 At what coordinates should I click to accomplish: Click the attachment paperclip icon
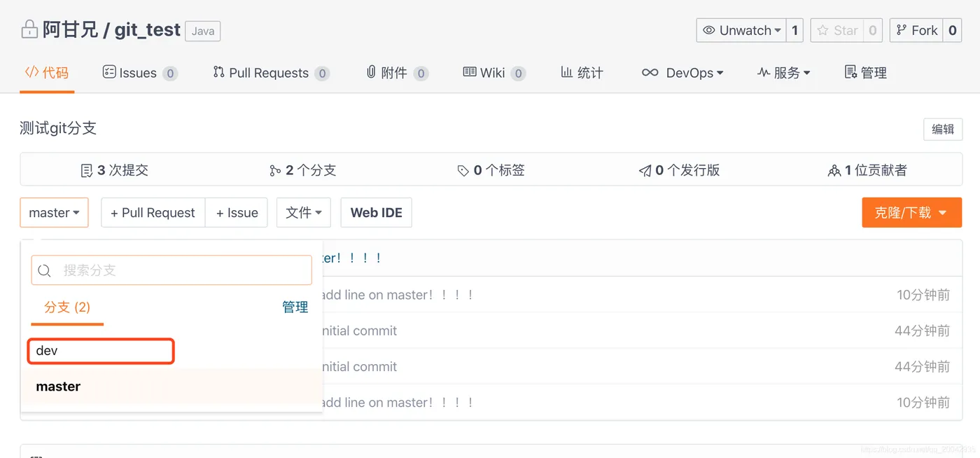coord(371,72)
